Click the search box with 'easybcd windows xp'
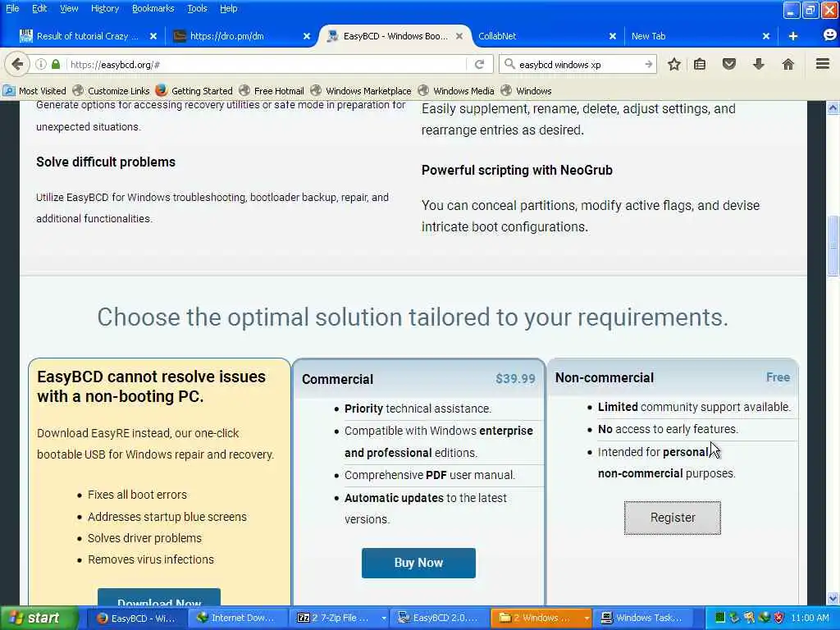The height and width of the screenshot is (630, 840). click(x=578, y=64)
